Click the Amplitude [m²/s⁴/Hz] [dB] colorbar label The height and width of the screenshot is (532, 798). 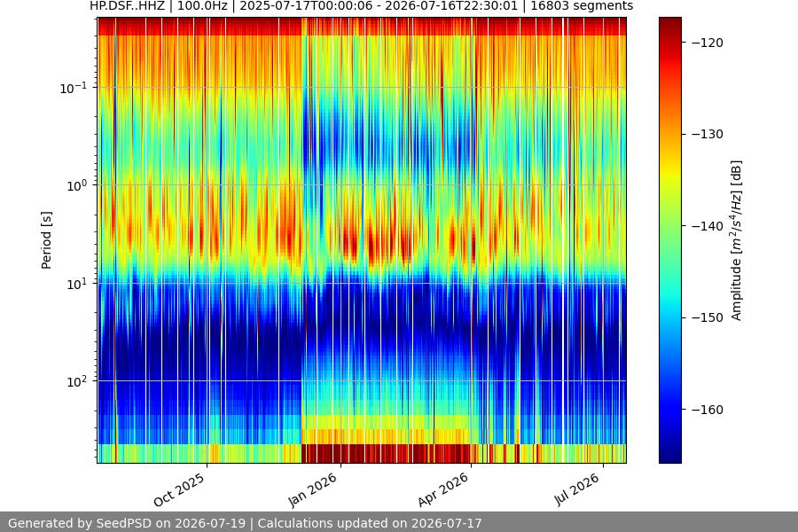[737, 240]
